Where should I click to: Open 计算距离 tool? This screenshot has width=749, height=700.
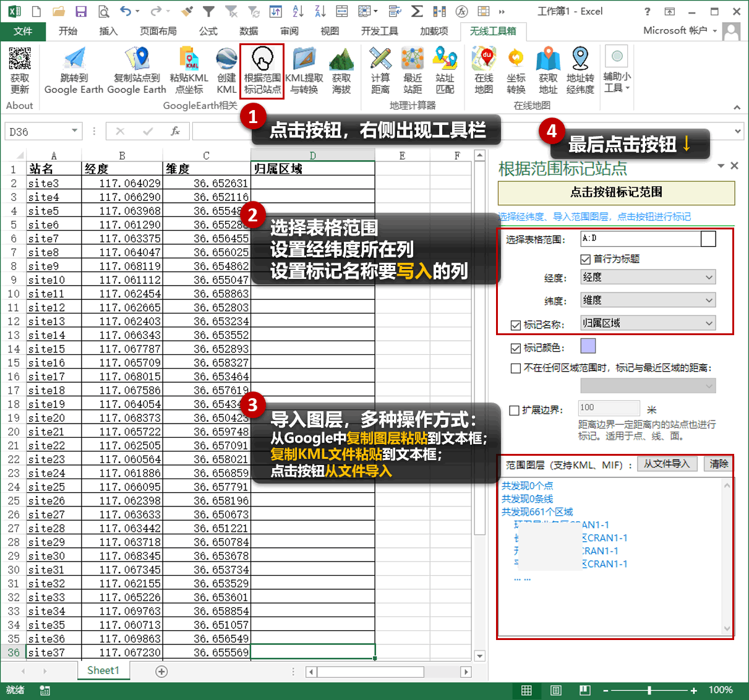click(x=380, y=70)
